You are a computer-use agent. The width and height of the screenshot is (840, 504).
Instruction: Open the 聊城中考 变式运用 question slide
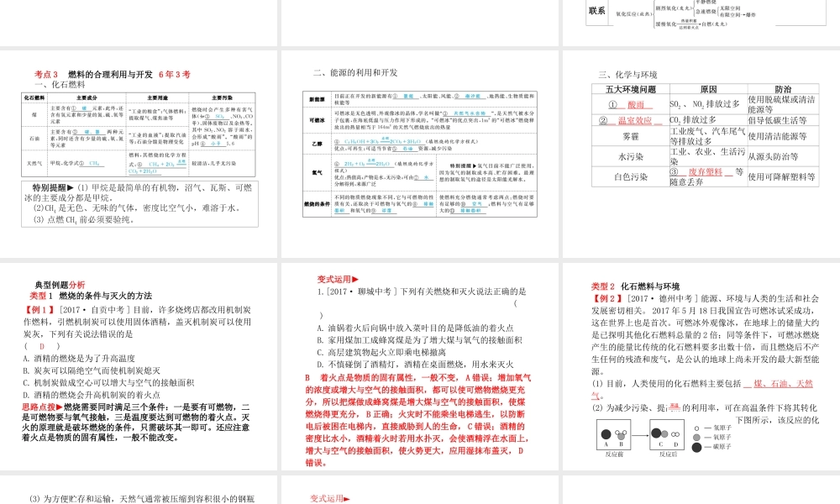pos(420,366)
